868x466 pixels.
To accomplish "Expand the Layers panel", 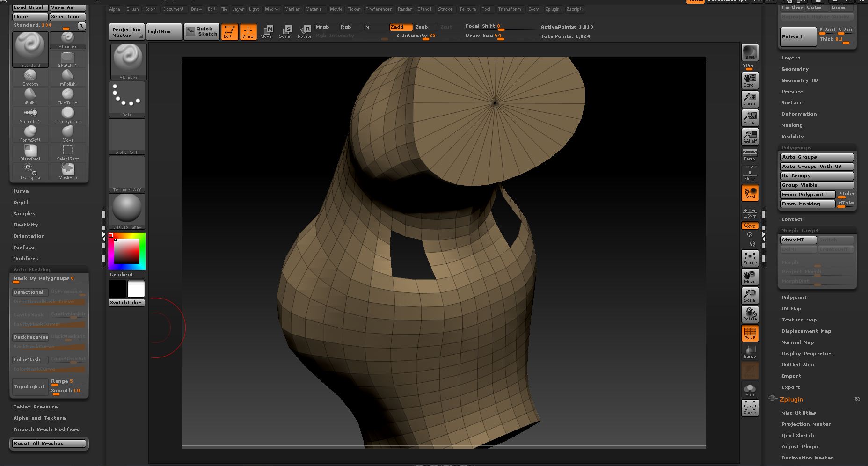I will pos(790,58).
